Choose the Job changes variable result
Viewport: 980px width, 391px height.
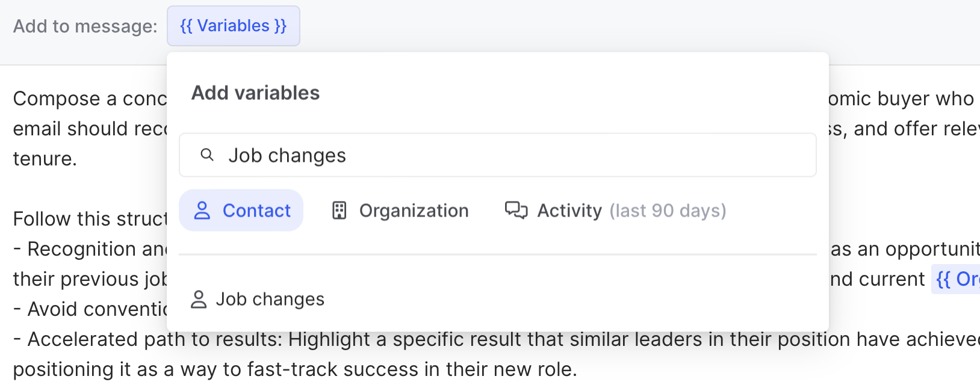pos(270,299)
